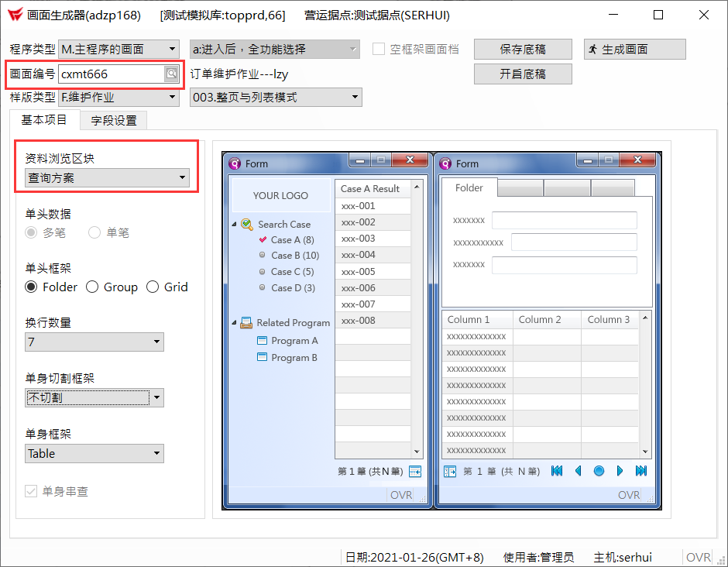Viewport: 728px width, 567px height.
Task: Open the 换行数量 dropdown showing 7
Action: [94, 342]
